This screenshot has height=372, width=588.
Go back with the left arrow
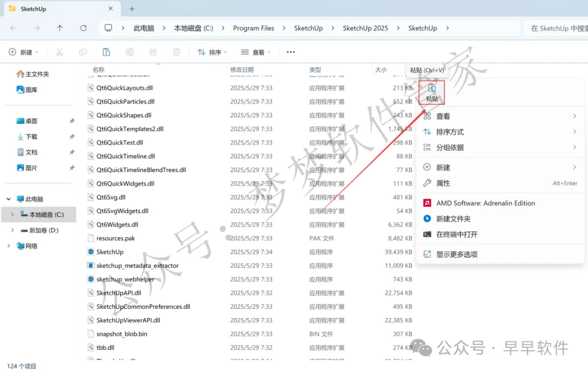coord(13,28)
